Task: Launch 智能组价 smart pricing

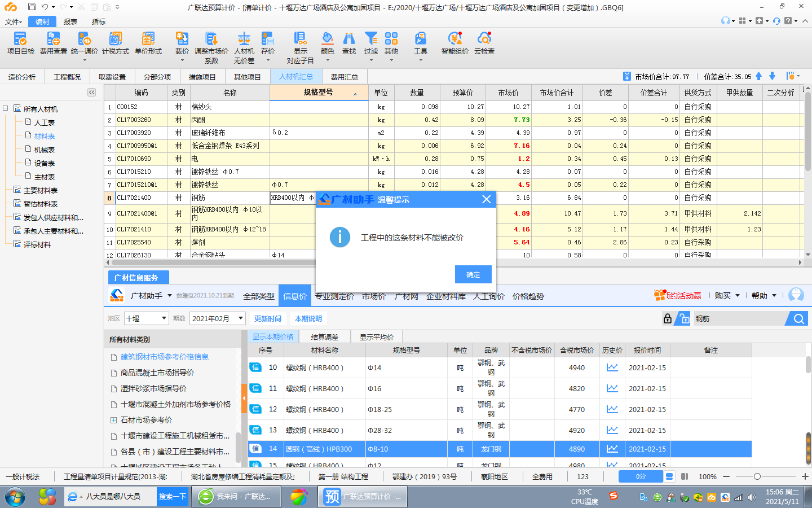Action: (454, 43)
